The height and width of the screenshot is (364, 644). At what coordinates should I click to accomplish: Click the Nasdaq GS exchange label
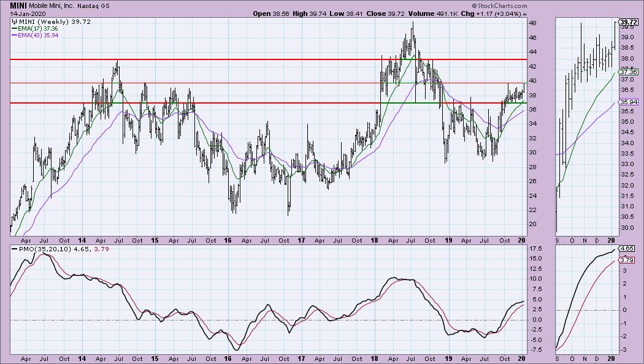pyautogui.click(x=93, y=6)
